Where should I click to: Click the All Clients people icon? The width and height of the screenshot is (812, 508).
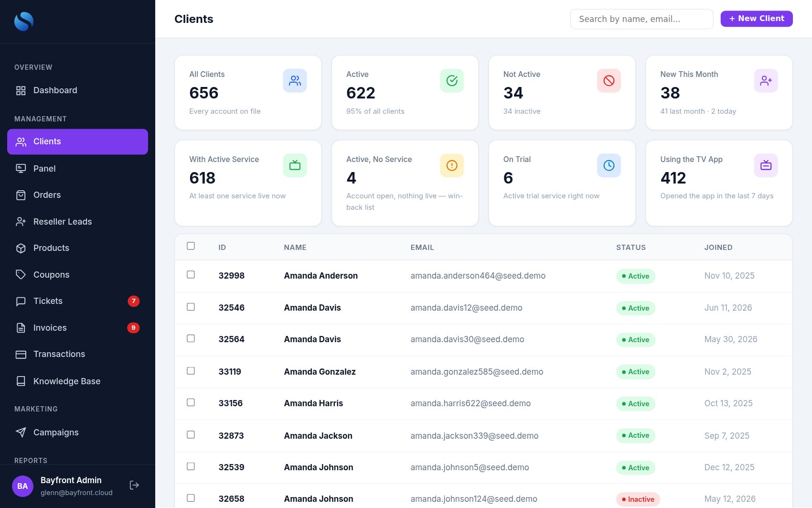coord(295,81)
